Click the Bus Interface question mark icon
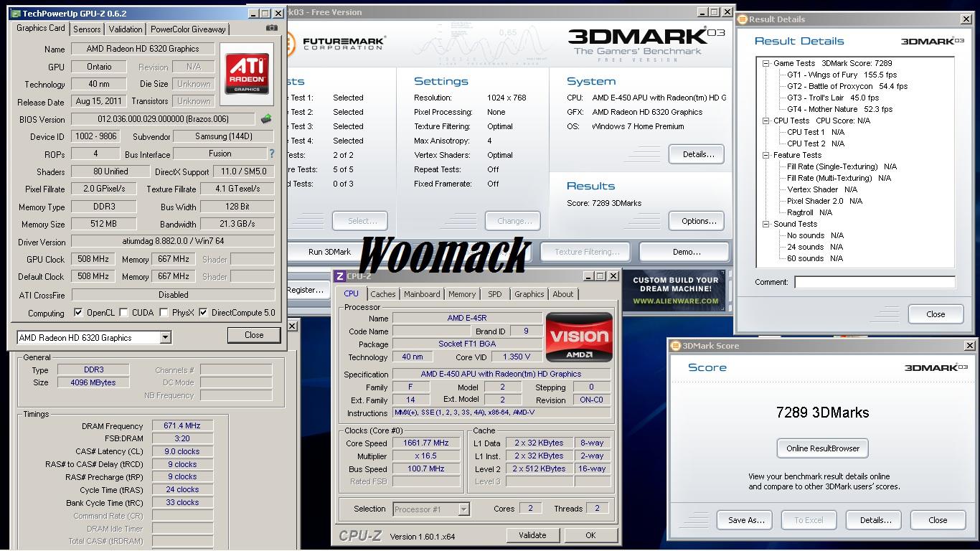 [272, 154]
